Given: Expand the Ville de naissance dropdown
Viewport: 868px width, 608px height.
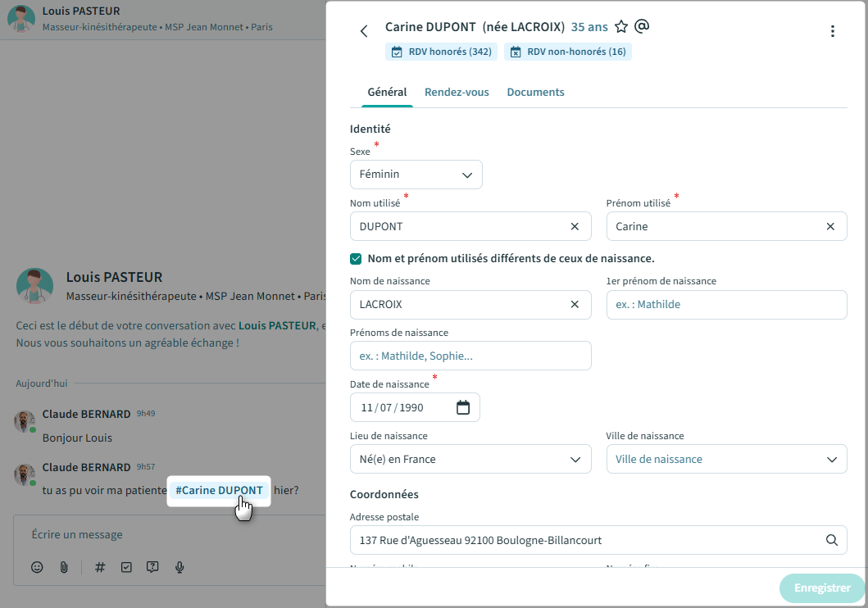Looking at the screenshot, I should coord(726,459).
